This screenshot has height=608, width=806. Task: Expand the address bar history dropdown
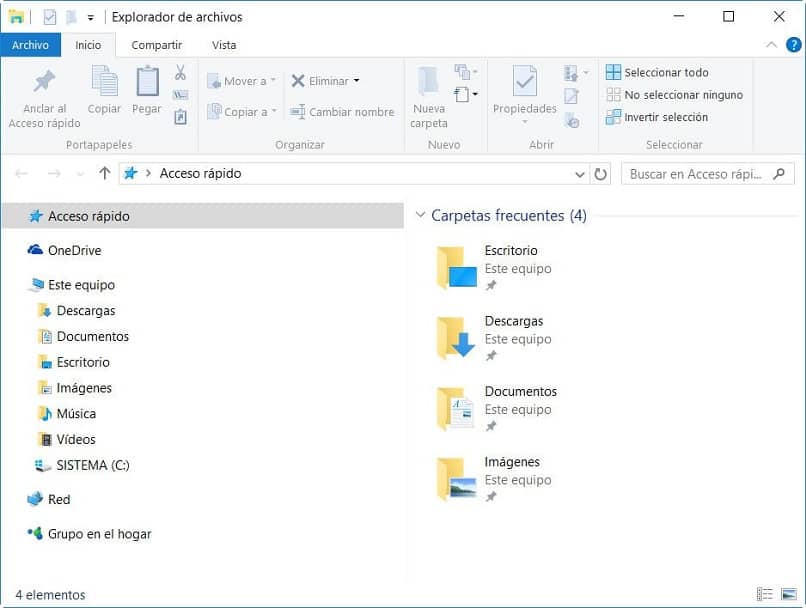(x=580, y=174)
